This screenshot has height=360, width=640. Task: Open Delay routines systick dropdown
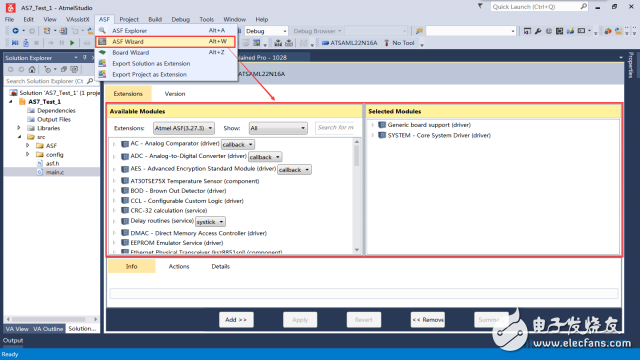tap(210, 222)
